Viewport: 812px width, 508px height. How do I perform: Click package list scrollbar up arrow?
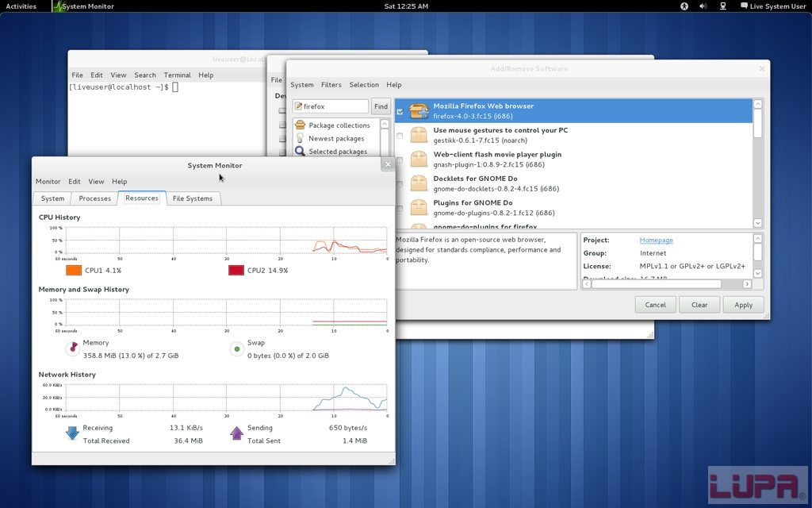tap(757, 104)
